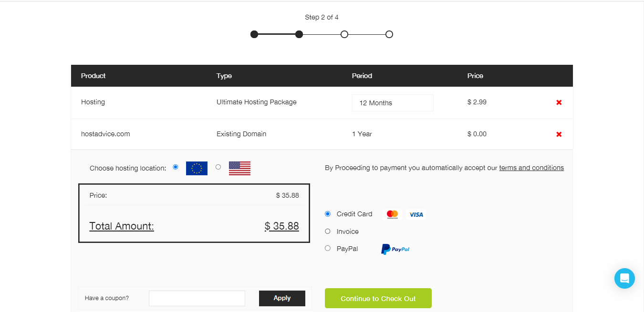Continue to Check Out

pos(378,298)
